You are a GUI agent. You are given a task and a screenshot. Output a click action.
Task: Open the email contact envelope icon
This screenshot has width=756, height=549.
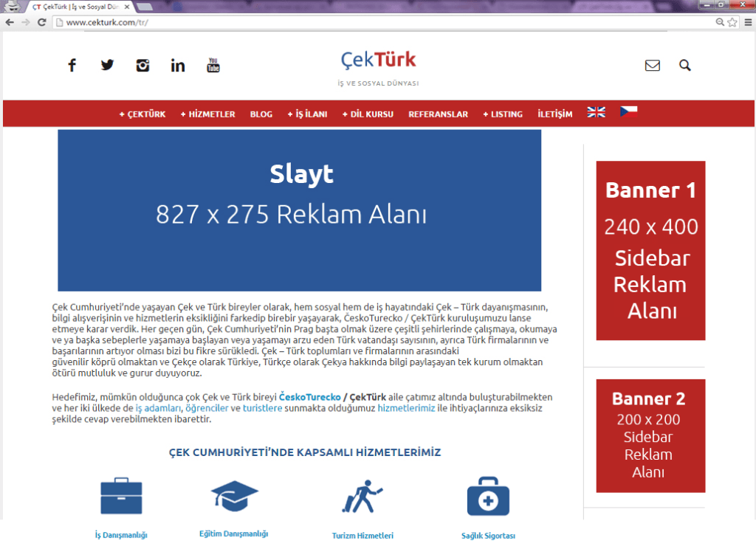(x=653, y=65)
